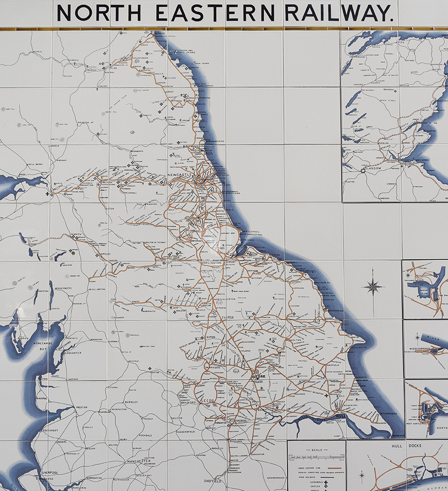The width and height of the screenshot is (448, 491).
Task: Click the Glasgow circle marker in the Scotland inset
Action: click(x=363, y=171)
